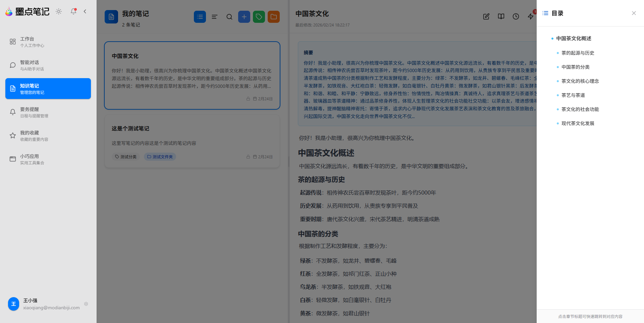This screenshot has width=644, height=323.
Task: Open the sort options icon
Action: click(214, 16)
